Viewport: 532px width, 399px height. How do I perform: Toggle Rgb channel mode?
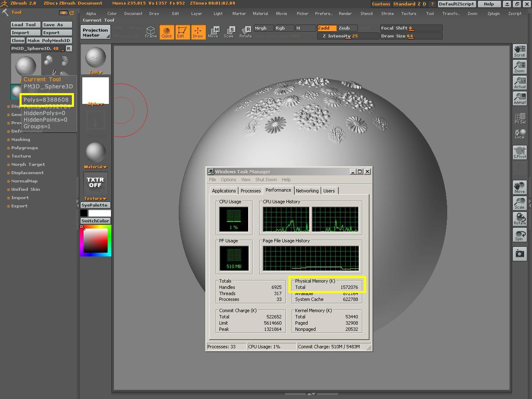[x=284, y=28]
